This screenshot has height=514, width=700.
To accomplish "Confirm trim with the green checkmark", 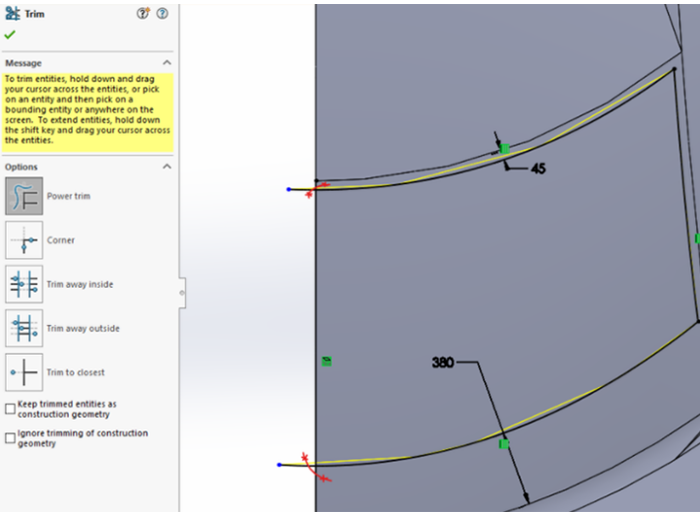I will click(x=10, y=34).
